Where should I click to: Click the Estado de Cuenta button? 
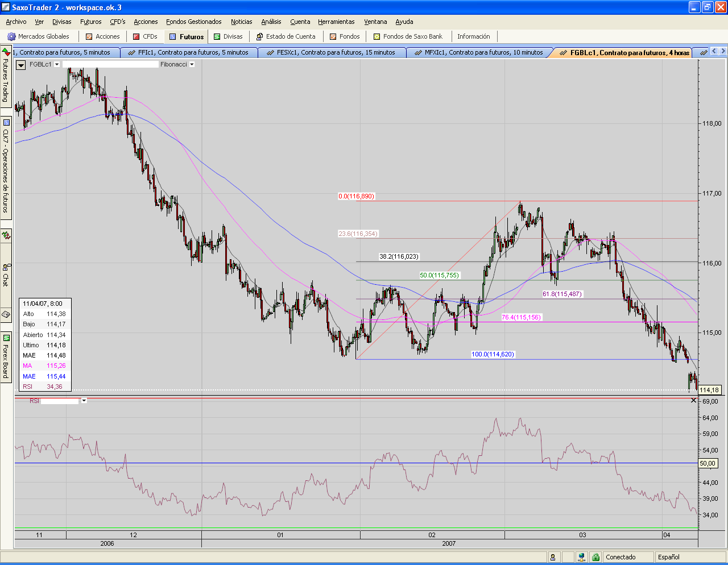pyautogui.click(x=286, y=36)
